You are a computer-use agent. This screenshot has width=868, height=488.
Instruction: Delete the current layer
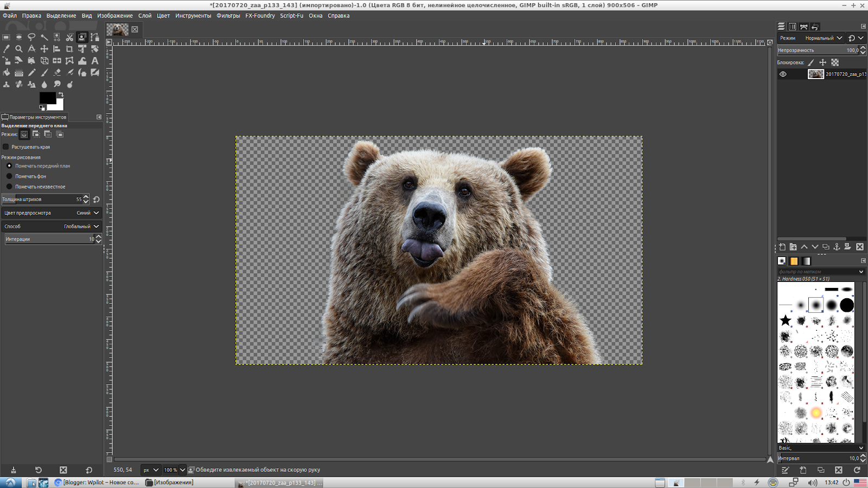(859, 247)
